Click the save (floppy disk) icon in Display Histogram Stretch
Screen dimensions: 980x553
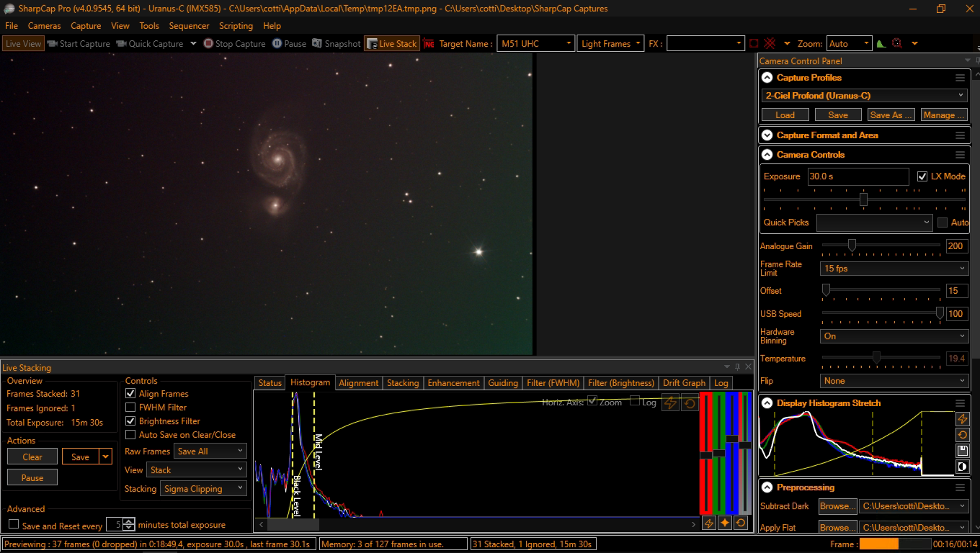pos(962,451)
